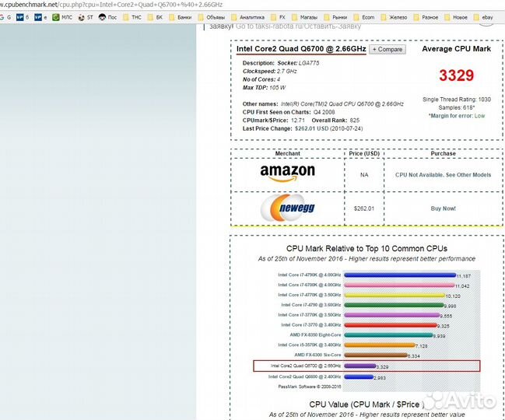This screenshot has width=505, height=420.
Task: Open the FX bookmark folder
Action: point(279,17)
